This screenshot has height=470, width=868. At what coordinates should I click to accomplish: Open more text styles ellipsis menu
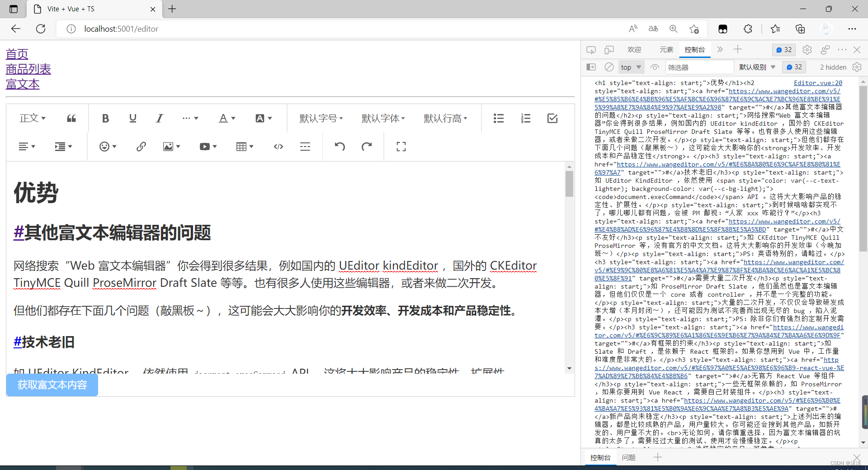190,119
